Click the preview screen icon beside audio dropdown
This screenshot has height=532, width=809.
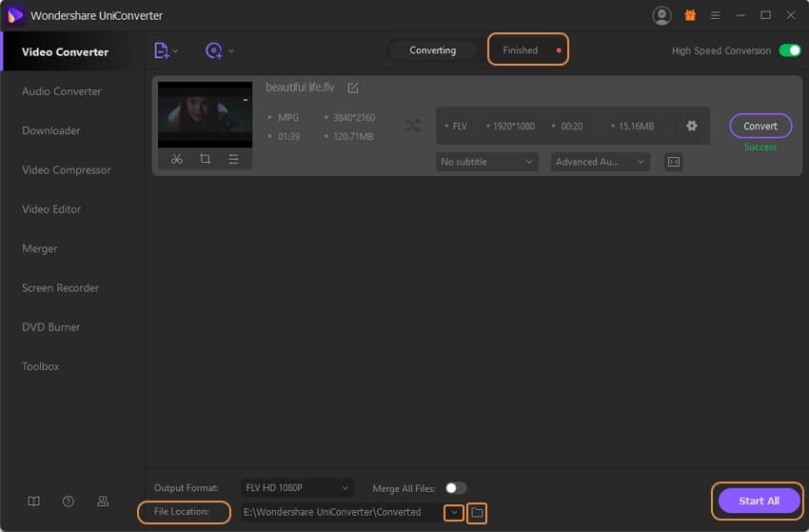[x=673, y=162]
